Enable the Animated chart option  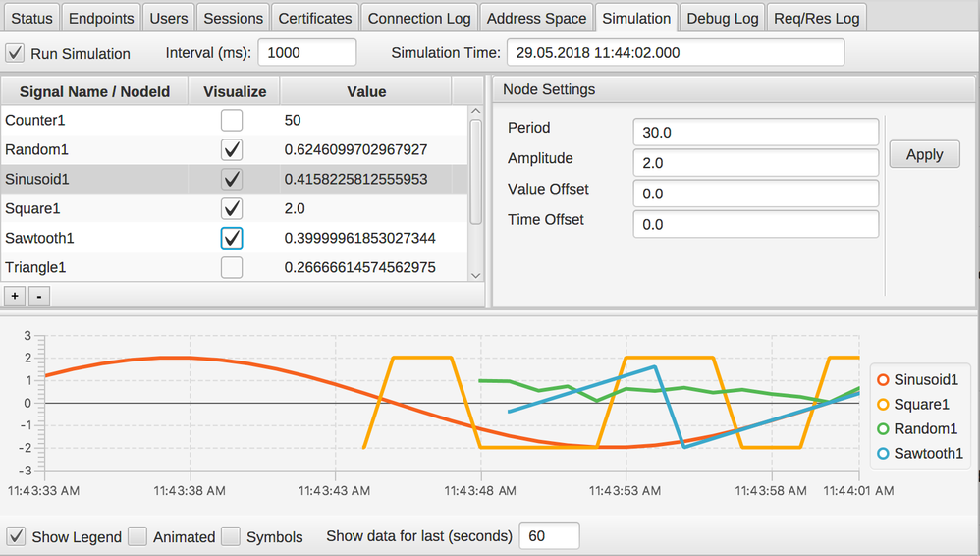(x=137, y=536)
